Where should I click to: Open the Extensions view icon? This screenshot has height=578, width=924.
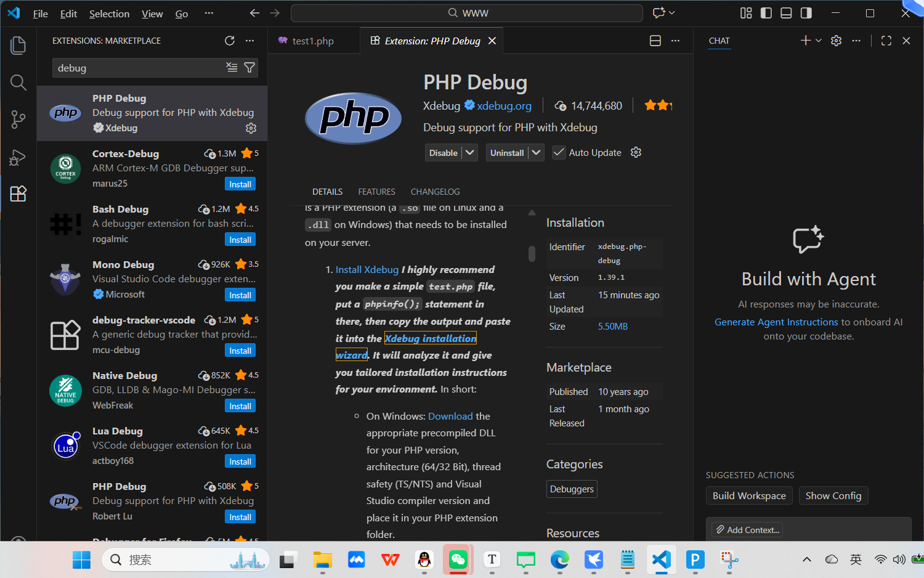pos(18,194)
